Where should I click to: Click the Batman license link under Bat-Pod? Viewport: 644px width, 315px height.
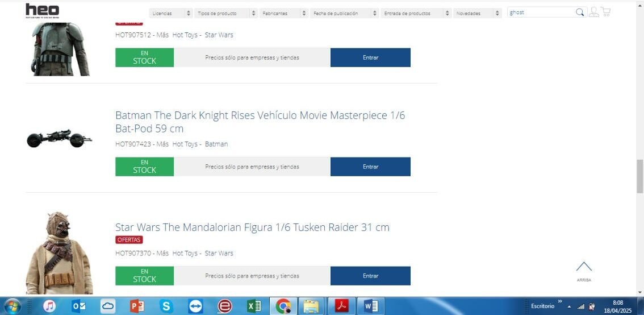[x=216, y=144]
